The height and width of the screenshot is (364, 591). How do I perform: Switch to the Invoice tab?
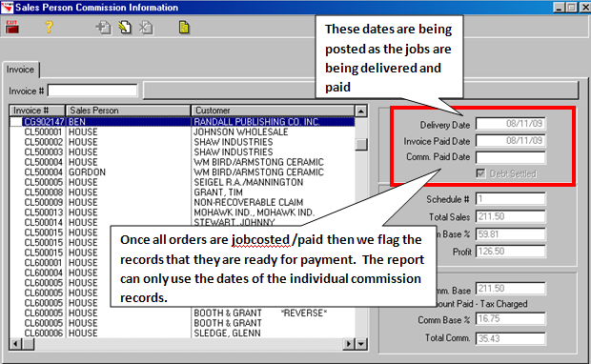20,70
